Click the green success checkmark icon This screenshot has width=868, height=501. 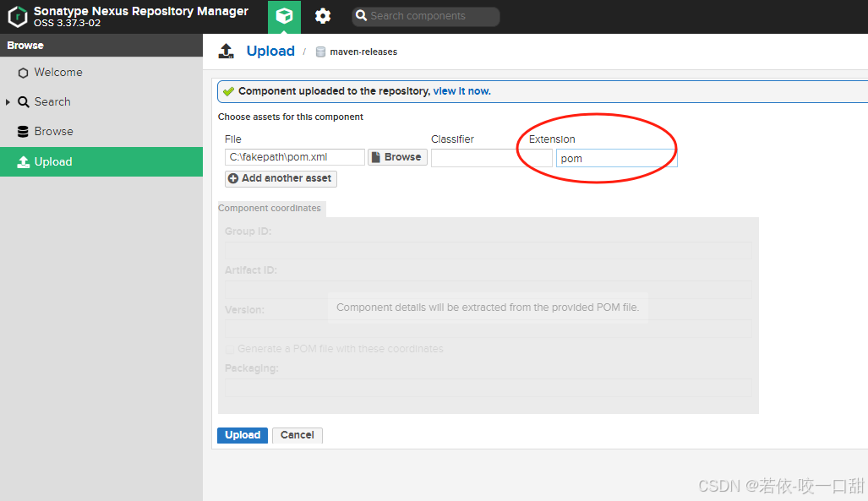point(228,91)
